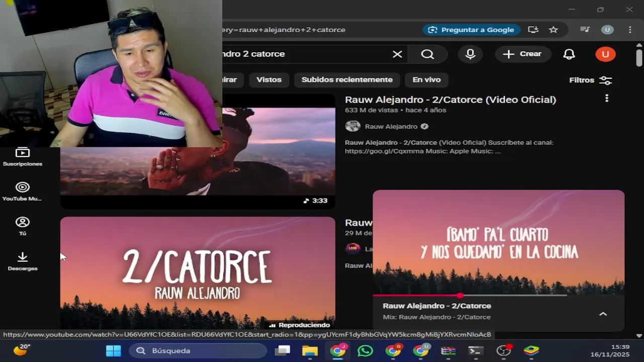644x362 pixels.
Task: Click the YouTube search magnifier button
Action: (428, 54)
